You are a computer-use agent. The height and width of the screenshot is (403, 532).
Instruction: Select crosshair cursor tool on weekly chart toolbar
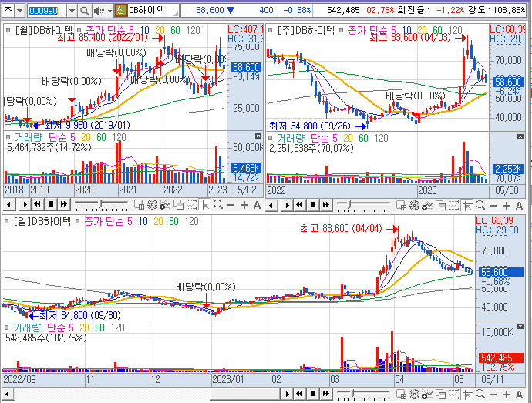point(467,206)
